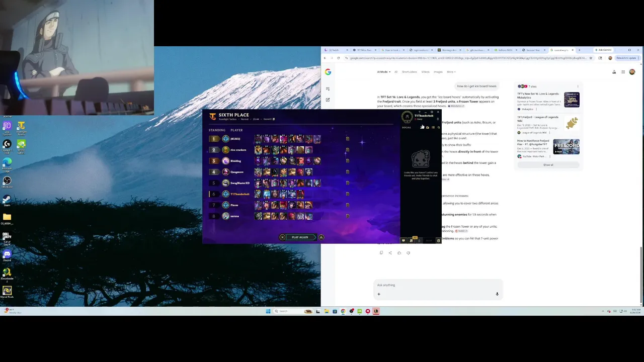Reload the Chrome page
The height and width of the screenshot is (362, 644).
pos(338,58)
